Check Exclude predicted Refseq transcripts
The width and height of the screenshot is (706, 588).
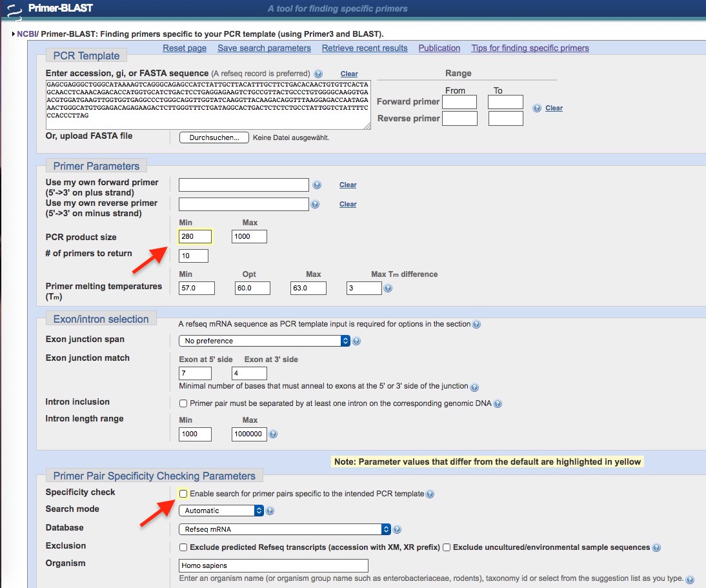coord(183,547)
